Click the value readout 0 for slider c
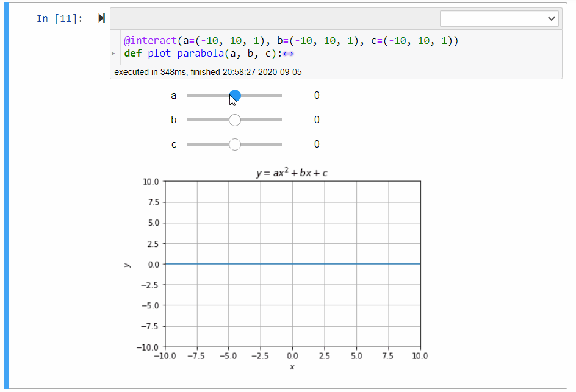 [317, 144]
